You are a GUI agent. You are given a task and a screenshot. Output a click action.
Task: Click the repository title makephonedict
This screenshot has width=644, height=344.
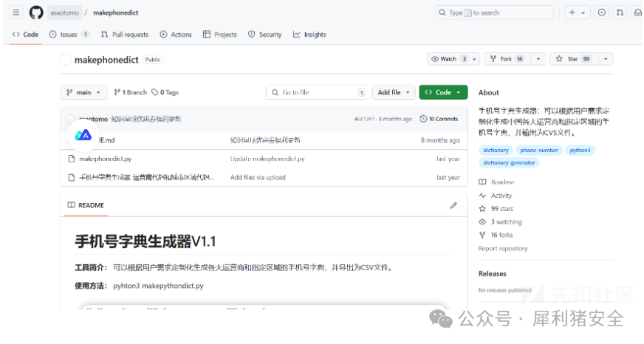(106, 60)
